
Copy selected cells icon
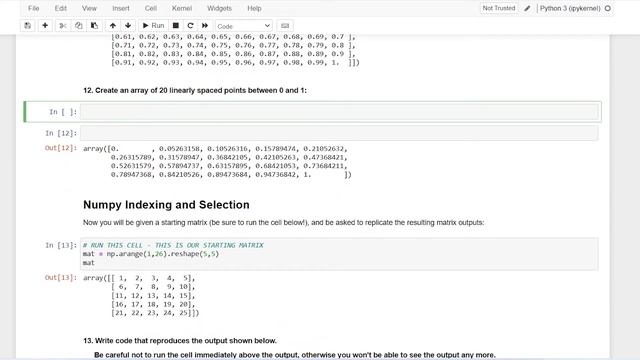tap(78, 26)
